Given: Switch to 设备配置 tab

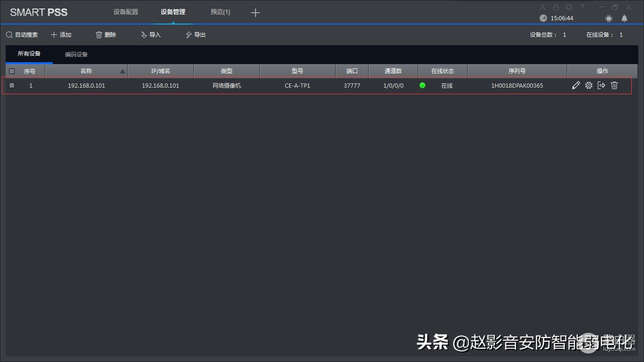Looking at the screenshot, I should [126, 12].
